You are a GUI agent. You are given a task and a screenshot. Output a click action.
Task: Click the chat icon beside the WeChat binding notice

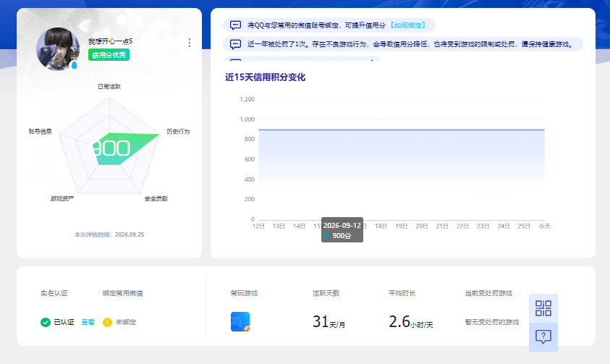point(235,25)
